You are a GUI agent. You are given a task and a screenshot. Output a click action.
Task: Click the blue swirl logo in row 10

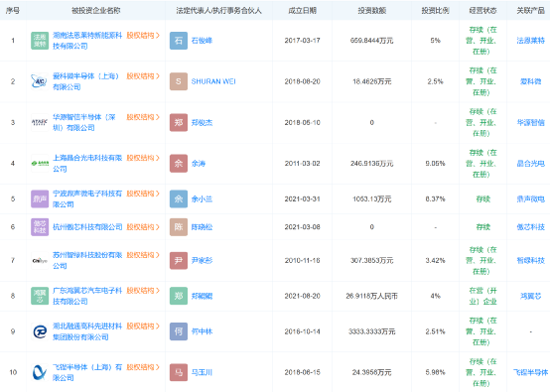[x=40, y=372]
